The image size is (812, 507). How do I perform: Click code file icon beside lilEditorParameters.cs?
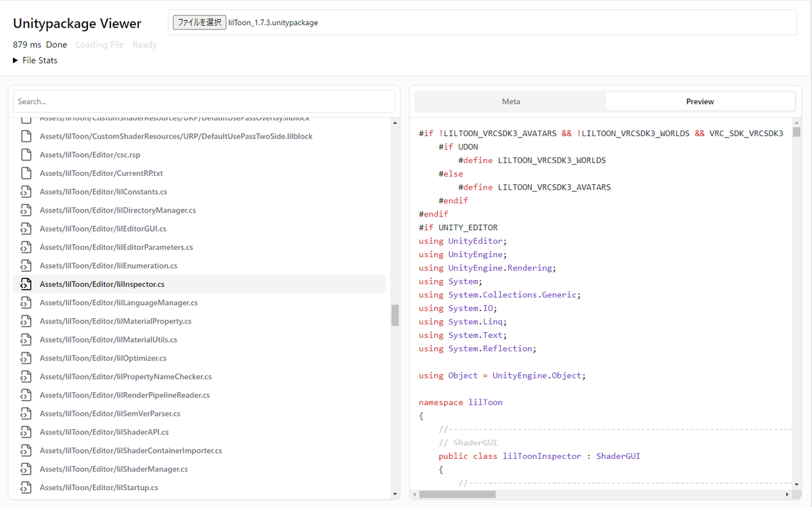26,247
